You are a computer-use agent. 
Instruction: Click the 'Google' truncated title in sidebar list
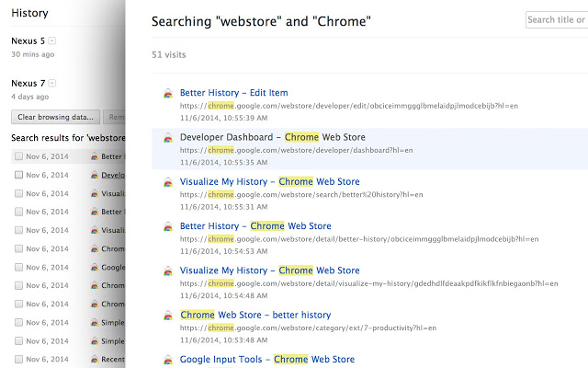[x=113, y=268]
